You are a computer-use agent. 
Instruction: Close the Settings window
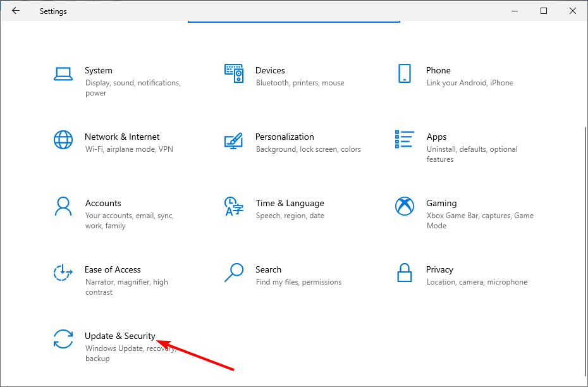click(x=573, y=11)
